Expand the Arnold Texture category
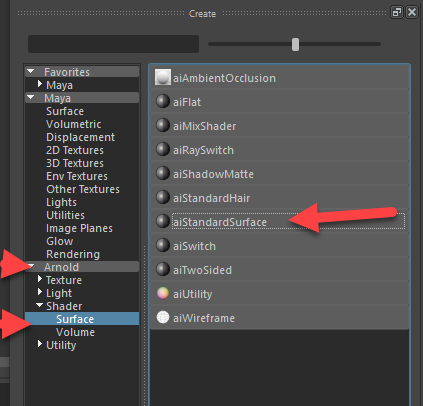 pyautogui.click(x=40, y=279)
